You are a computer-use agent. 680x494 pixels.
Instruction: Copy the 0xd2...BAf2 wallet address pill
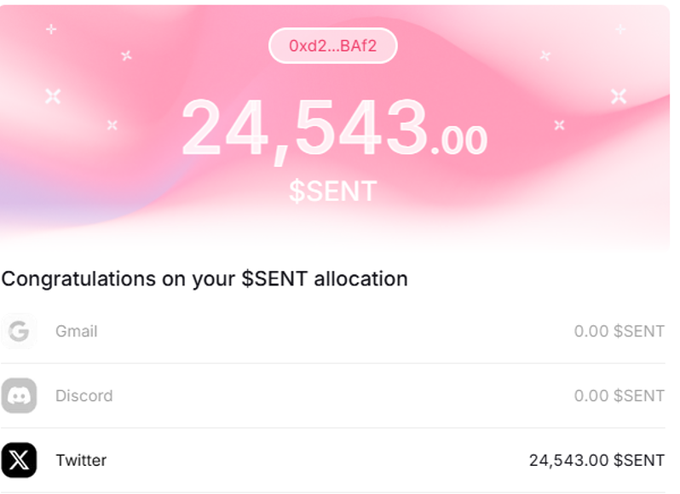[x=333, y=46]
